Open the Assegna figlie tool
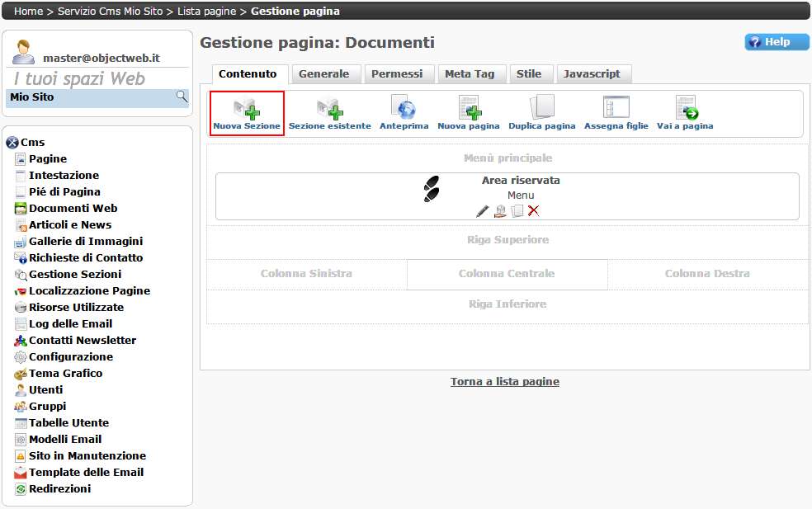 pyautogui.click(x=616, y=109)
